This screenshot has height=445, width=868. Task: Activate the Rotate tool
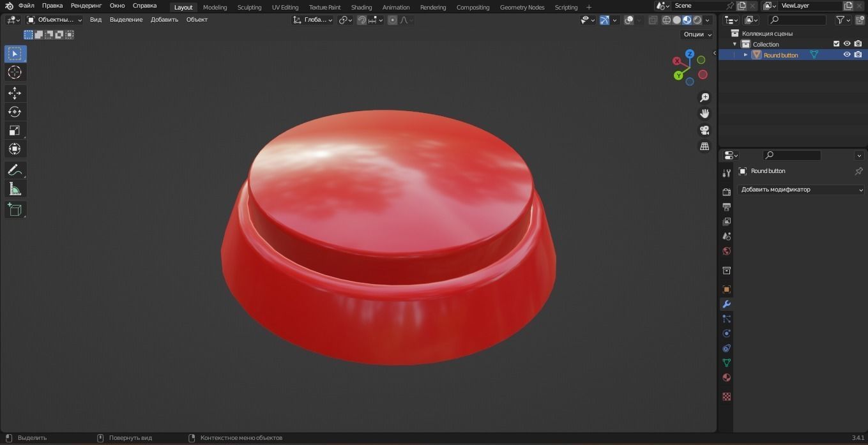click(14, 111)
